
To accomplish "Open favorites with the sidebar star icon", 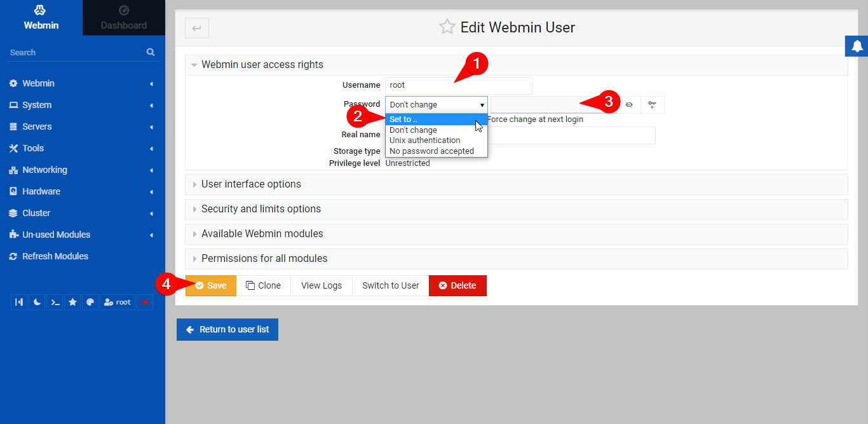I will pos(72,302).
